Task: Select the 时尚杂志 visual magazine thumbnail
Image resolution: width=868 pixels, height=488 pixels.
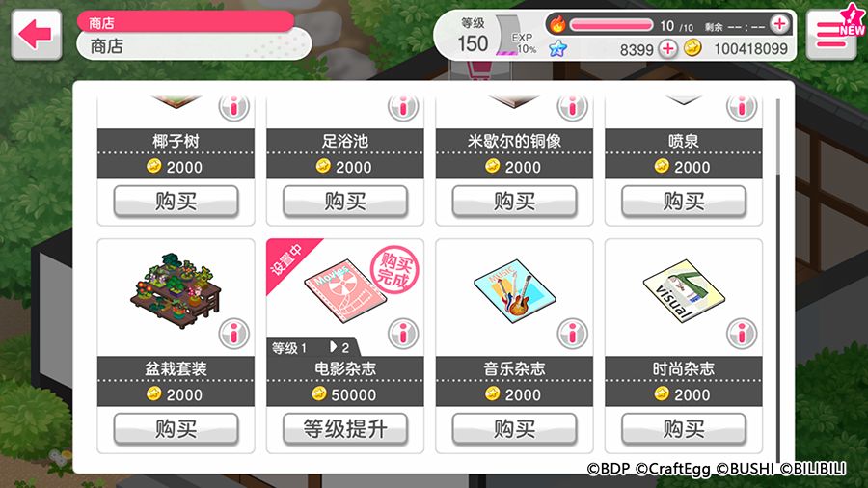Action: [x=684, y=290]
